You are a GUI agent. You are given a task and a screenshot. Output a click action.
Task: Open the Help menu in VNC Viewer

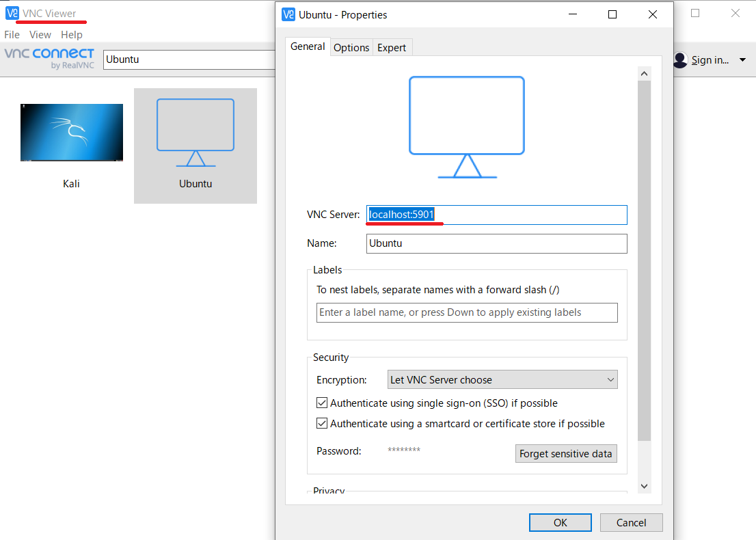71,35
